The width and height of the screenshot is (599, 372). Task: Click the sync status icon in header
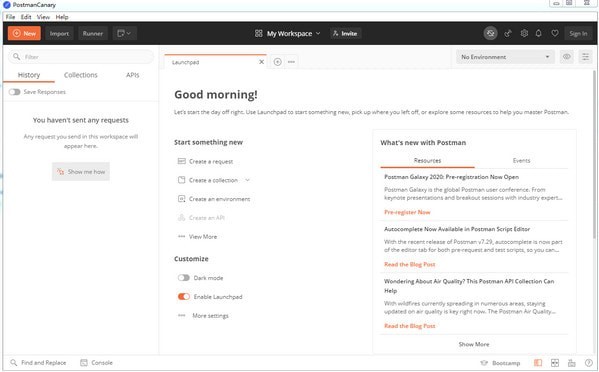point(491,34)
